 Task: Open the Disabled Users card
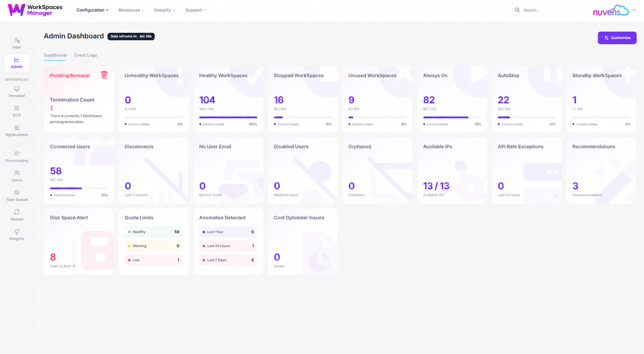tap(303, 171)
